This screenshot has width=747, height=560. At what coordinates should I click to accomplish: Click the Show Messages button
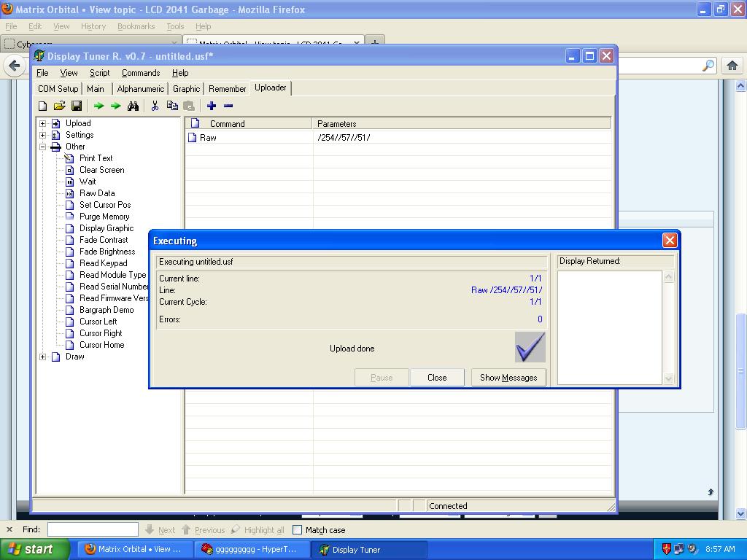[508, 378]
